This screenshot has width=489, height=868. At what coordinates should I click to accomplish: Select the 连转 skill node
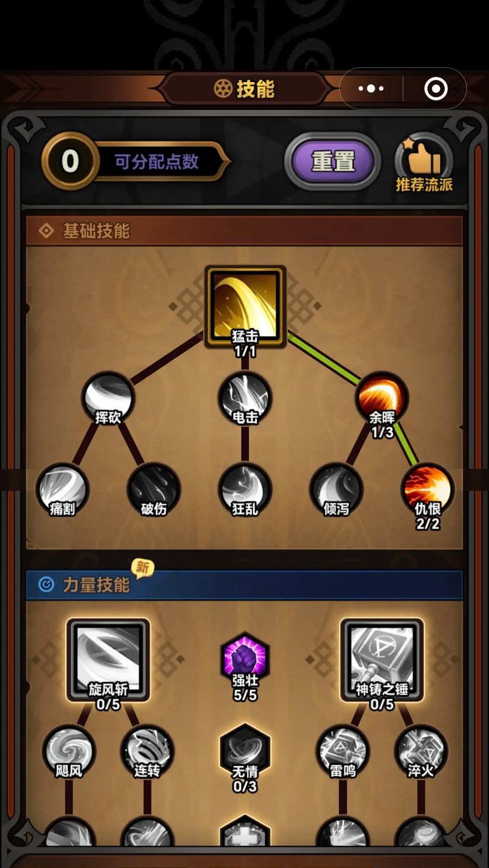point(147,751)
